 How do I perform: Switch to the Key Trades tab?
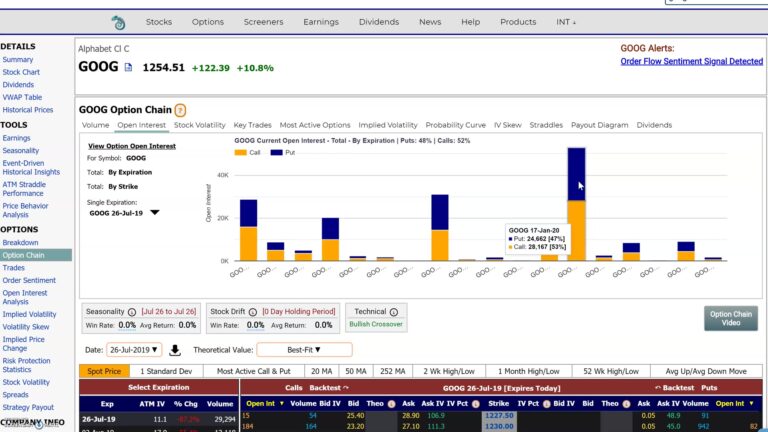coord(252,125)
